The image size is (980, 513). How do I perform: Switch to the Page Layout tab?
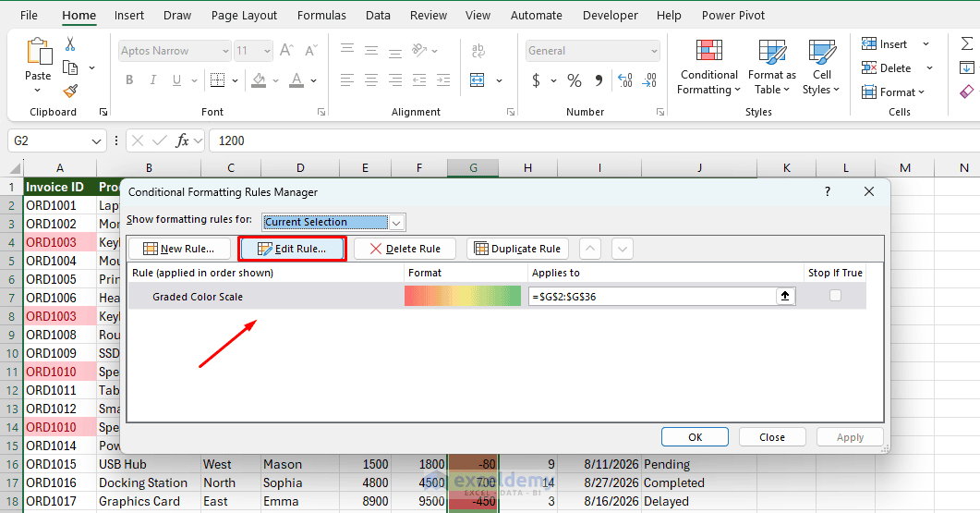(x=244, y=15)
